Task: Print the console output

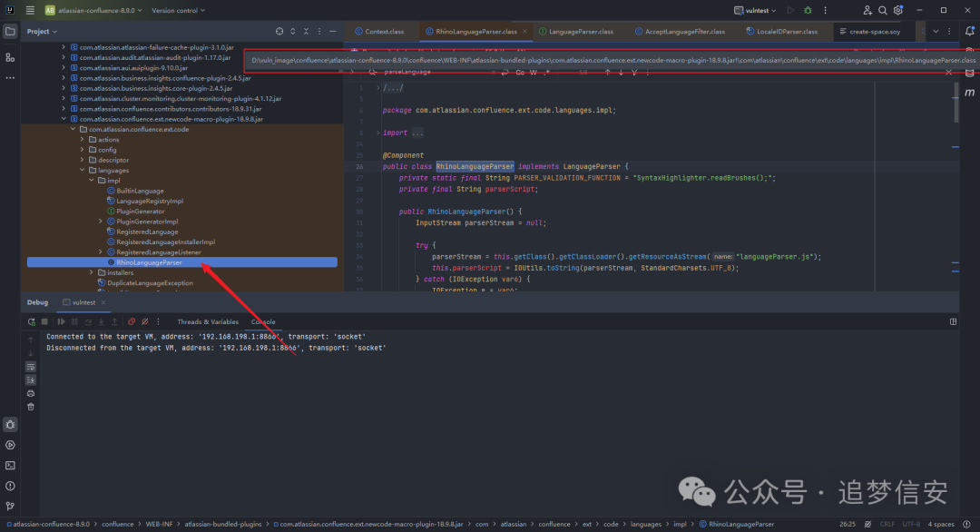Action: click(x=31, y=393)
